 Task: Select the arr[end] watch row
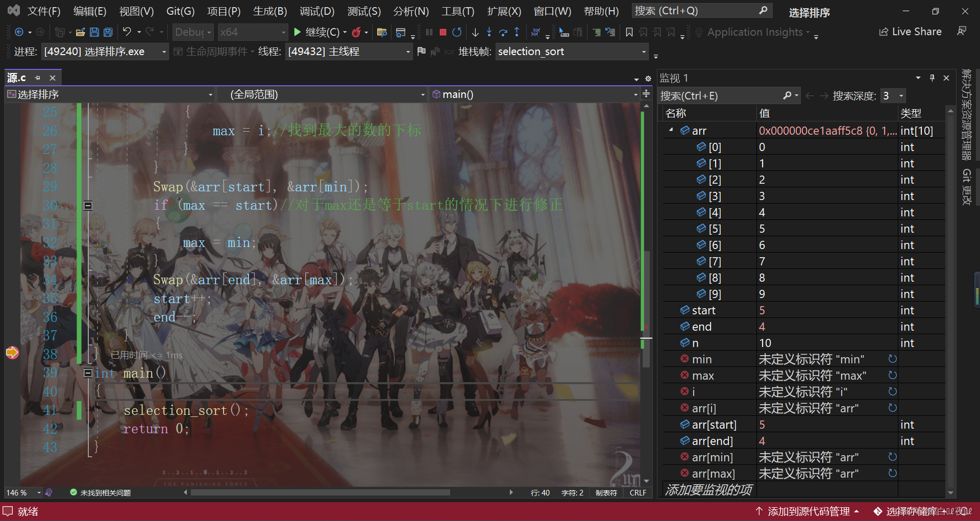pos(803,441)
